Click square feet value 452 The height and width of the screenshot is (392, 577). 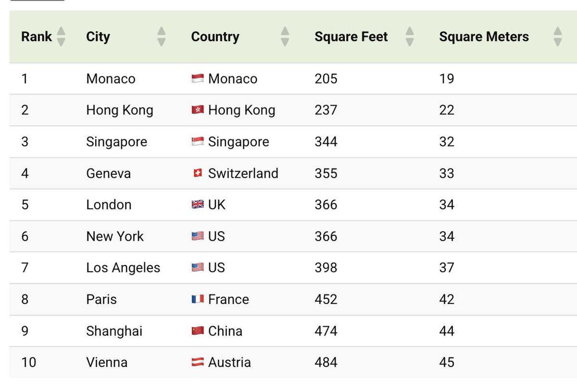(x=326, y=299)
